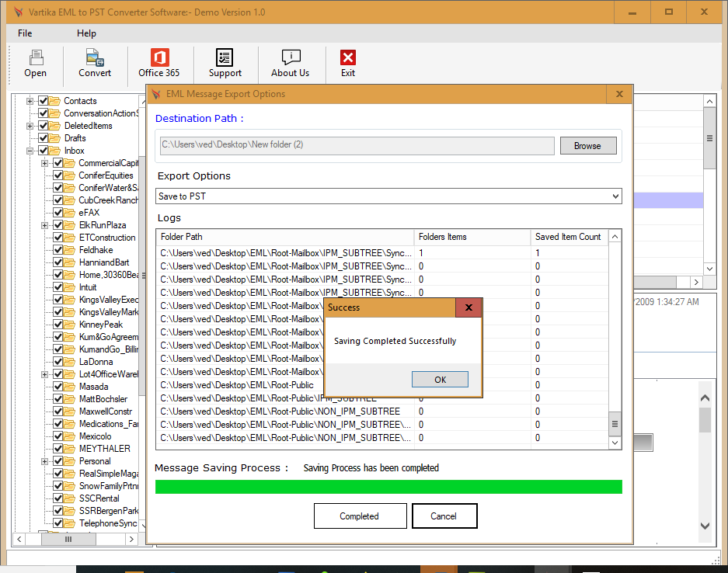Expand the Lot4OfficeWare tree node
728x573 pixels.
[44, 374]
